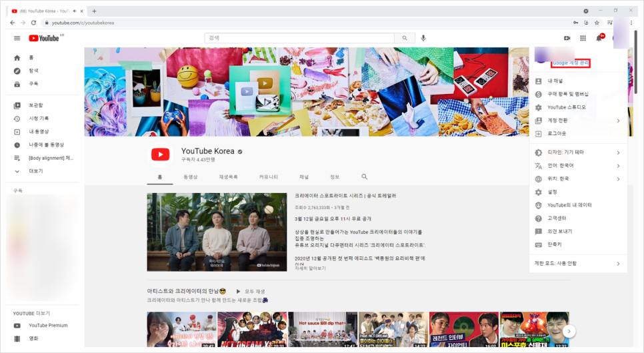Expand 계정 전환 submenu
The image size is (644, 353).
point(578,121)
